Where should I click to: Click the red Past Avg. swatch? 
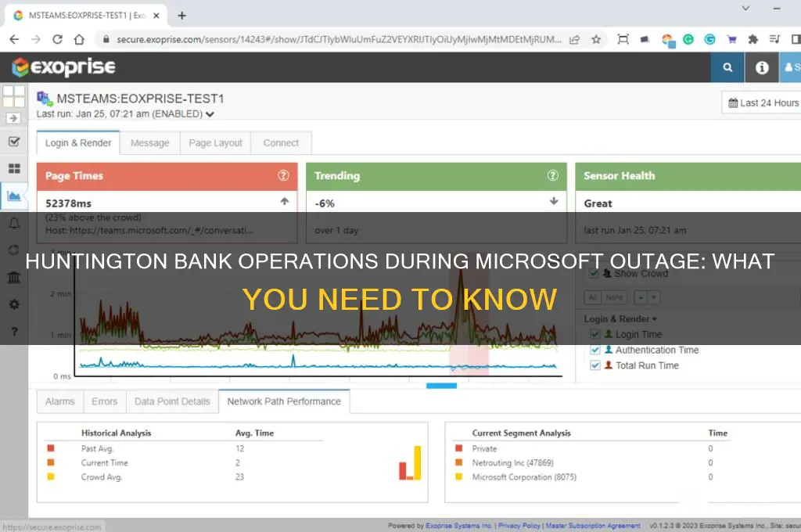pos(51,448)
